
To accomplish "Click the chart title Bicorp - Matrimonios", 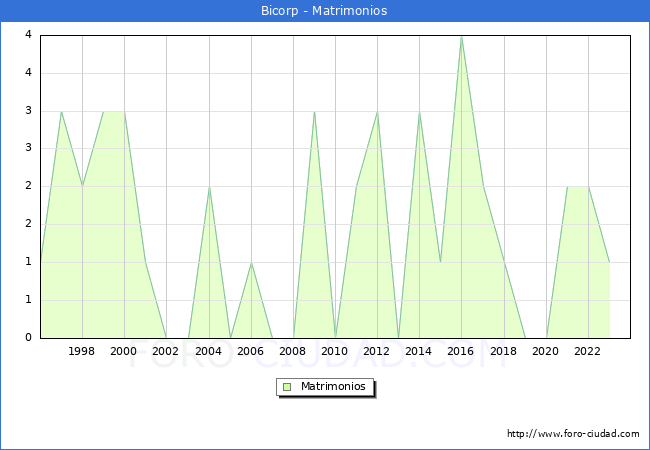I will (x=325, y=11).
